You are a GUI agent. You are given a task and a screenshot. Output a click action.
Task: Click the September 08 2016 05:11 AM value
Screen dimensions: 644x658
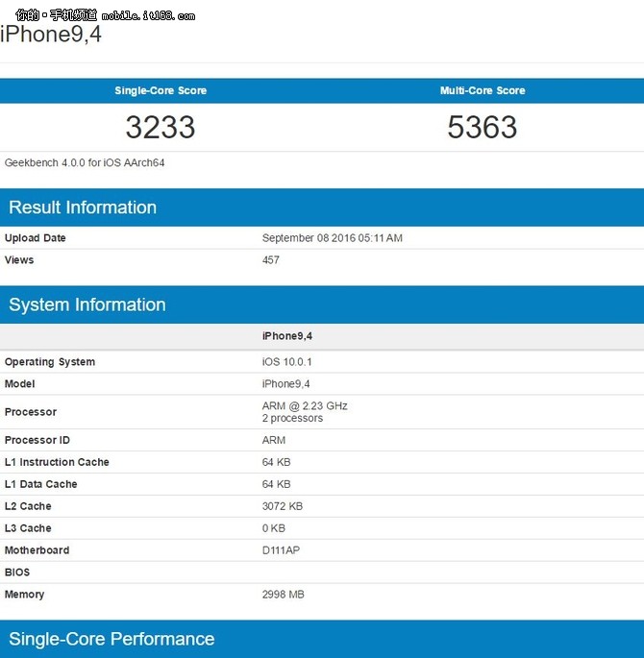[x=333, y=238]
